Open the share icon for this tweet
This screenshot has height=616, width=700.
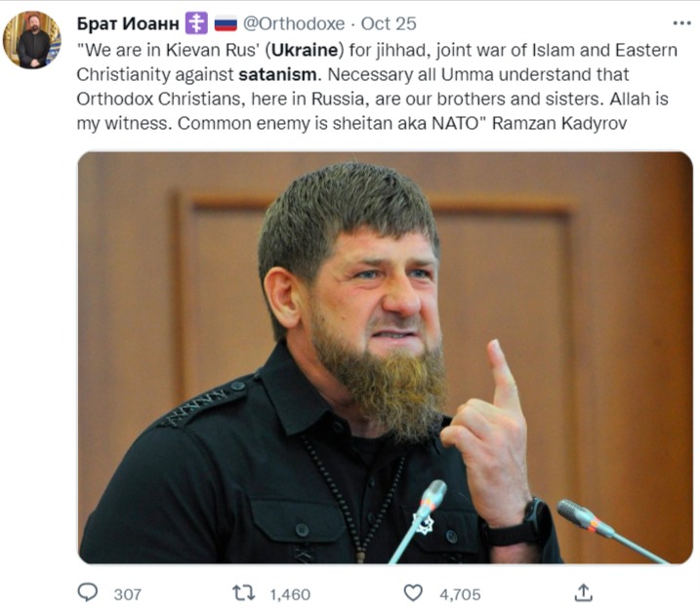(x=583, y=593)
